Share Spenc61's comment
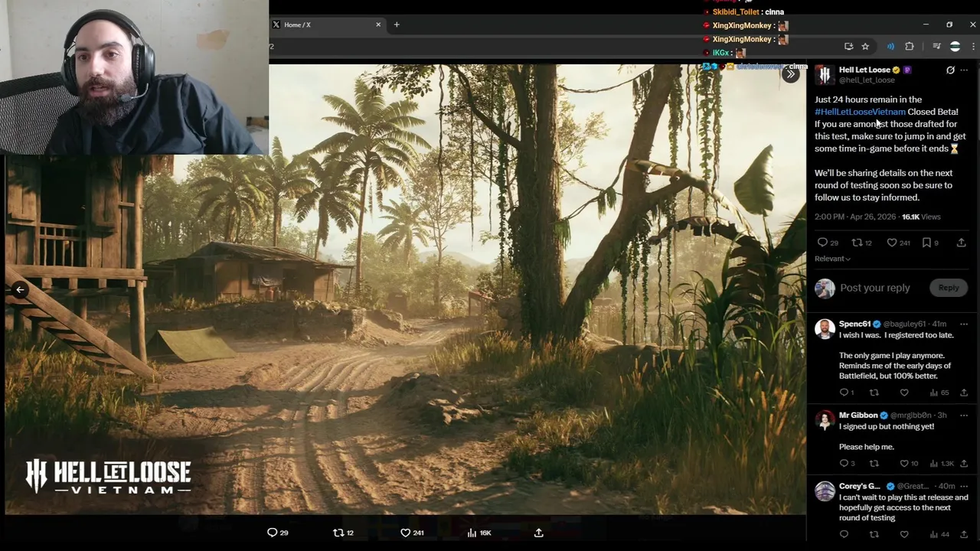Screen dimensions: 980x551 coord(964,393)
